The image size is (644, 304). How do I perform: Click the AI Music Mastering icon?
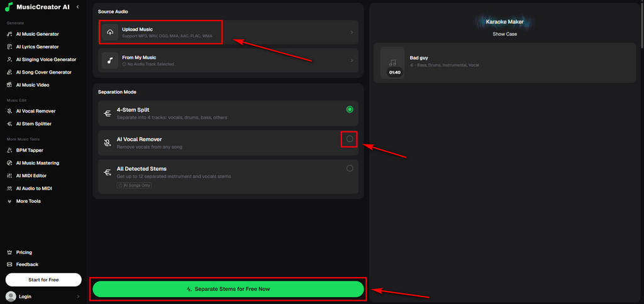[x=9, y=163]
